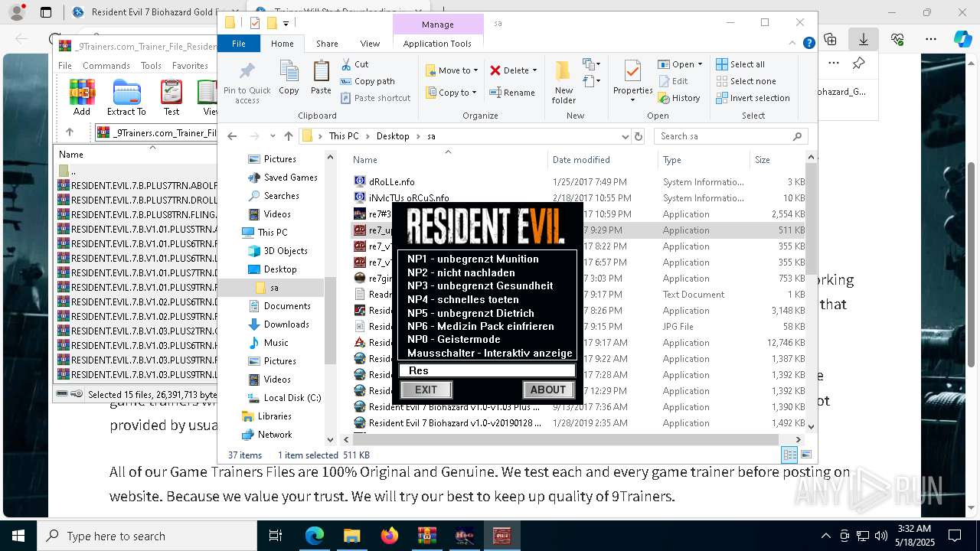The width and height of the screenshot is (980, 551).
Task: Click Type here to search box
Action: tap(147, 536)
